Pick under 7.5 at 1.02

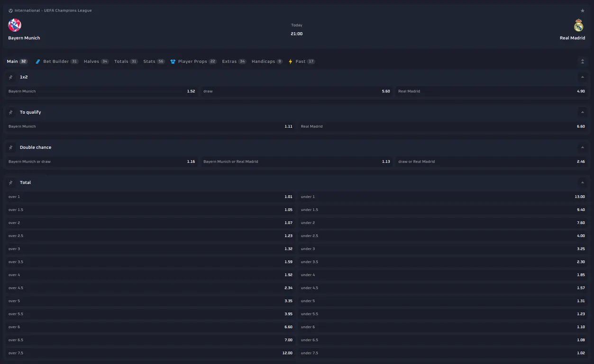[443, 353]
